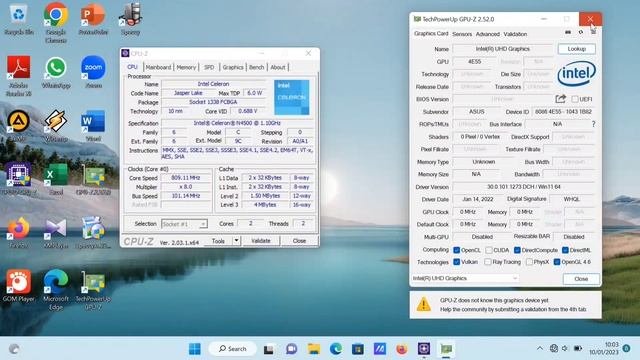Open the Firefox desktop shortcut
This screenshot has width=640, height=360.
coord(18,233)
